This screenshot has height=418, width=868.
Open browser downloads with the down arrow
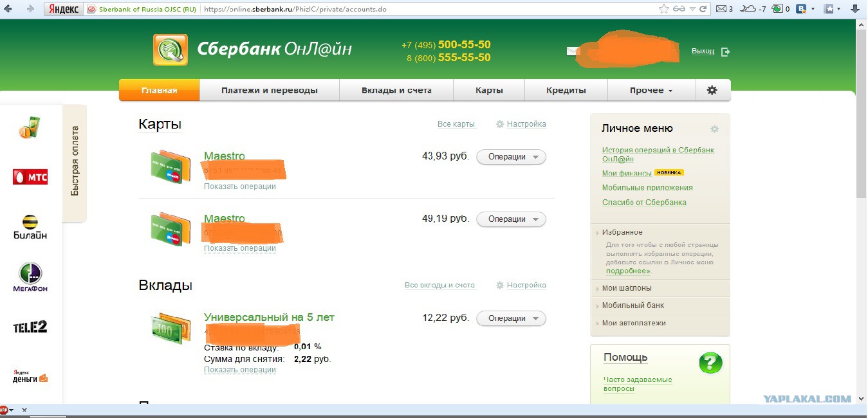pyautogui.click(x=854, y=9)
